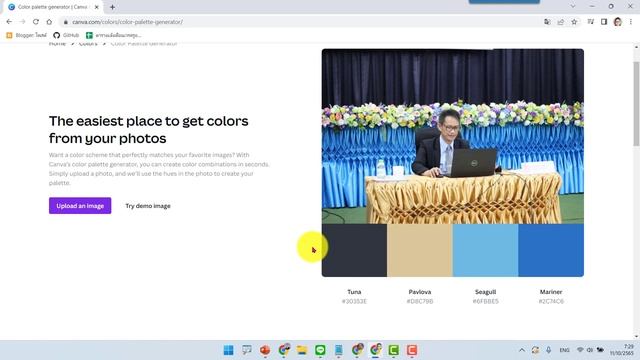Share this page from the address bar
Viewport: 640px width, 360px height.
click(x=561, y=22)
